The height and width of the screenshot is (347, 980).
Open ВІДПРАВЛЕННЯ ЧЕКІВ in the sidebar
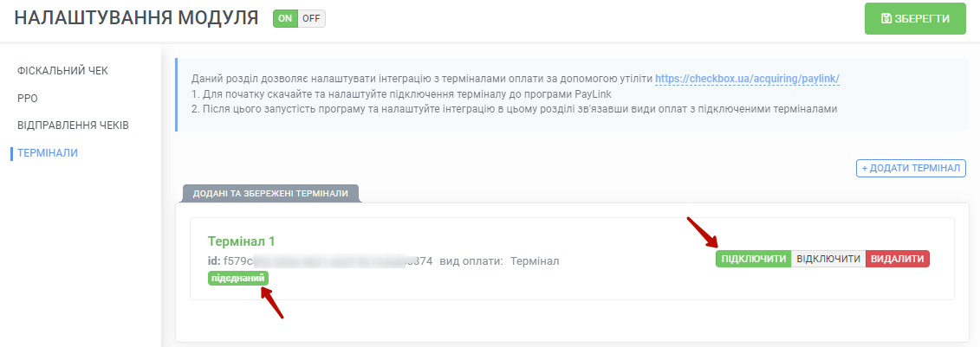[73, 125]
